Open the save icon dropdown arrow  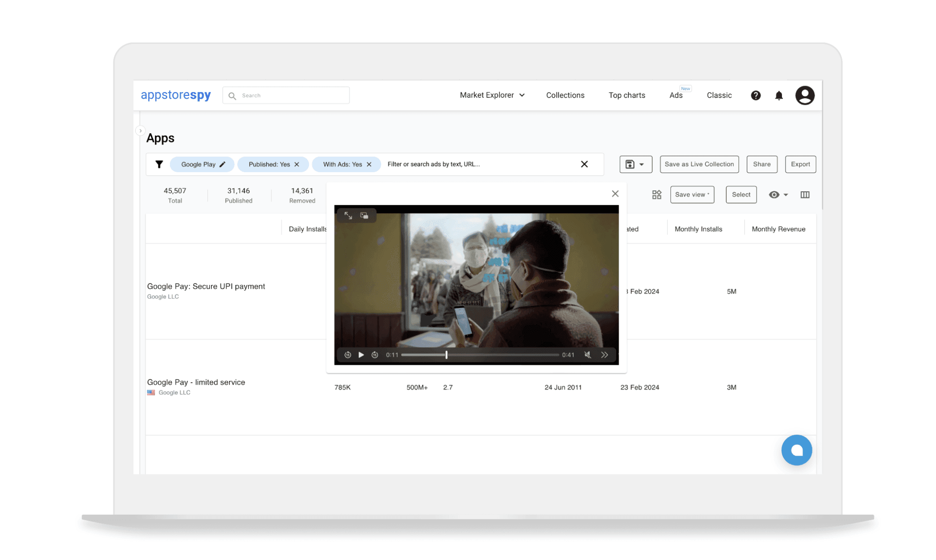pos(641,164)
